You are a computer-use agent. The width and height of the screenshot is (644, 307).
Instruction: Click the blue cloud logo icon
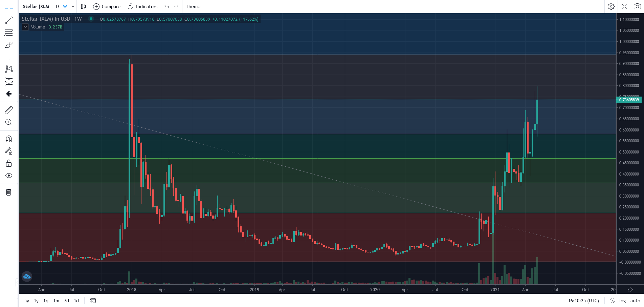[x=27, y=277]
